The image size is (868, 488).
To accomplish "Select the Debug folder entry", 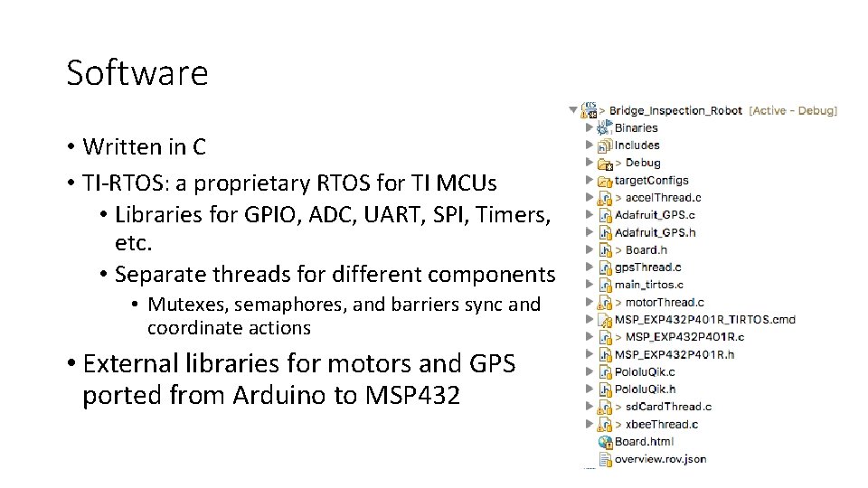I will tap(643, 164).
